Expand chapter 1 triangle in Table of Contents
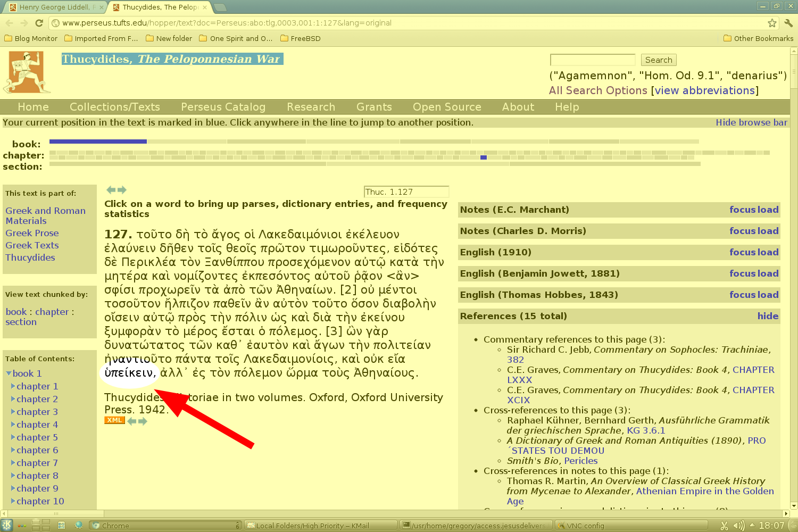The image size is (798, 532). click(13, 386)
